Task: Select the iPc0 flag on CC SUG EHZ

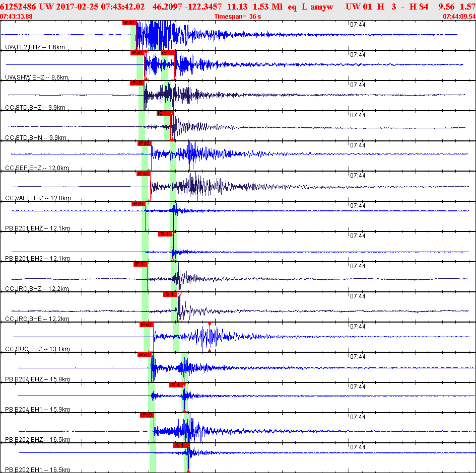Action: 146,325
